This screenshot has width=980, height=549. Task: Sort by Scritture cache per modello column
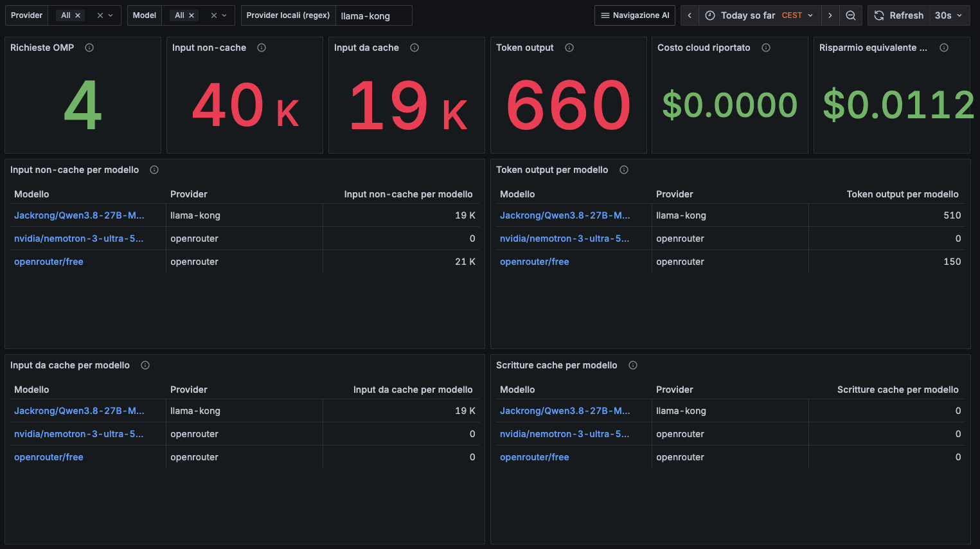(x=898, y=390)
